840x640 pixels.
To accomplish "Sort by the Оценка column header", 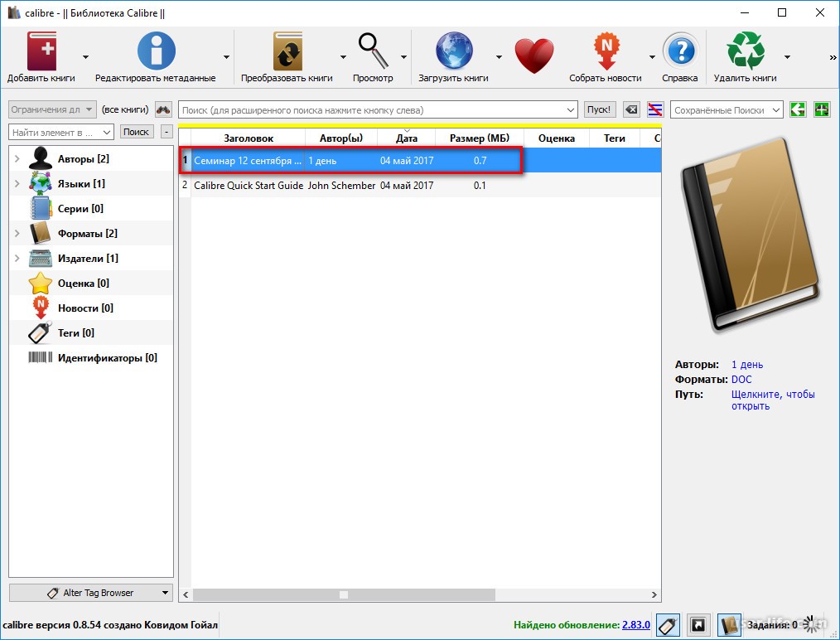I will (x=557, y=138).
